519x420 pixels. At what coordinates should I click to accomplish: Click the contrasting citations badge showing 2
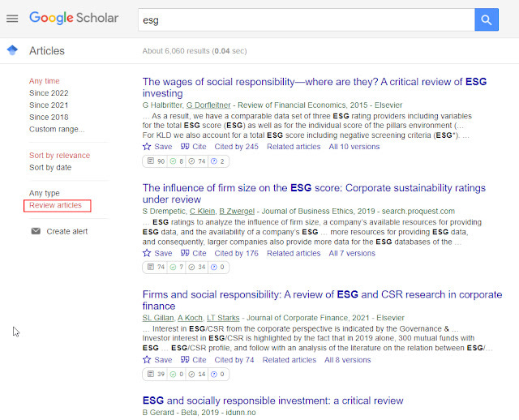(218, 161)
